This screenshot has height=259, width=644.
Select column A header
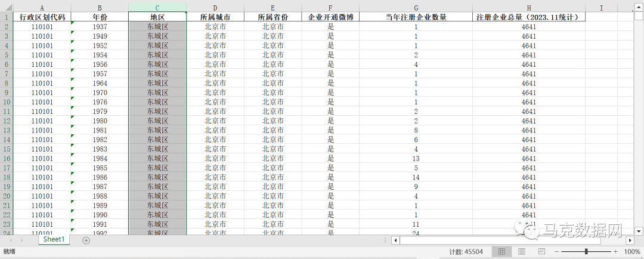42,8
